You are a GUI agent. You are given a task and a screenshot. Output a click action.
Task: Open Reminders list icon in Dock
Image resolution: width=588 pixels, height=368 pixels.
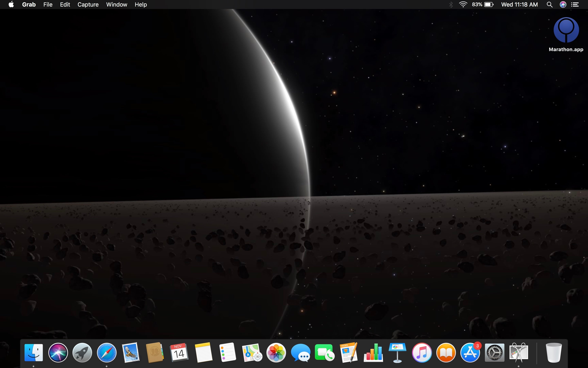pos(228,352)
